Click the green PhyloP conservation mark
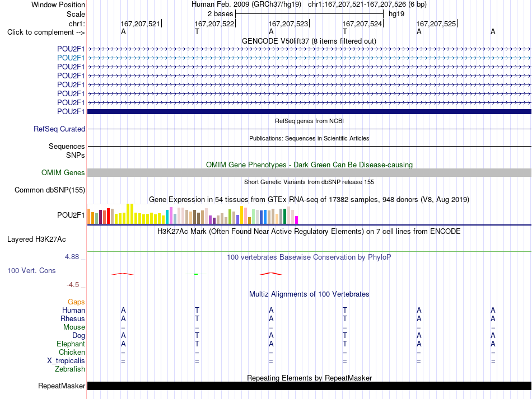Image resolution: width=532 pixels, height=399 pixels. tap(196, 274)
